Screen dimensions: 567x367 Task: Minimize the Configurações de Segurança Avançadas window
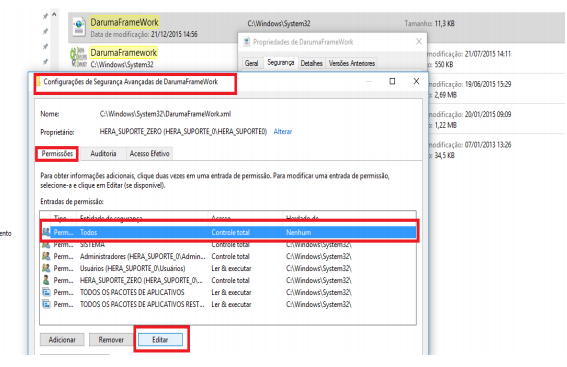click(x=369, y=81)
